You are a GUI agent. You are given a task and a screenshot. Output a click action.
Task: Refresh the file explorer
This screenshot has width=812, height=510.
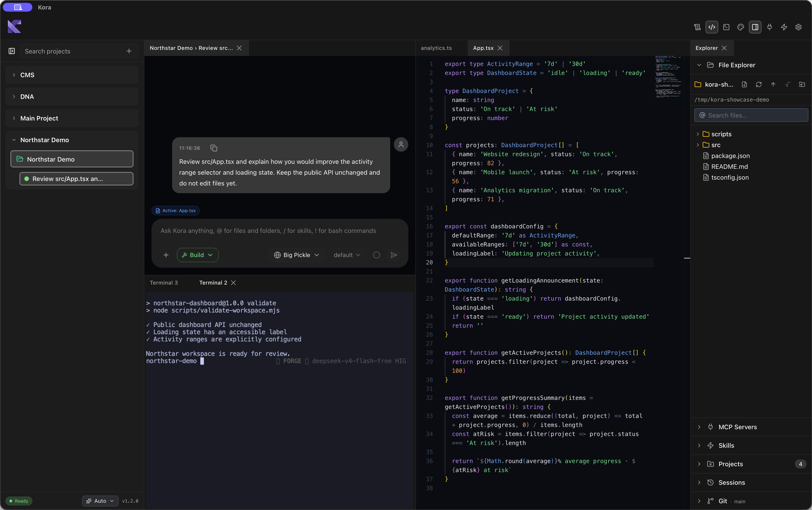(759, 84)
